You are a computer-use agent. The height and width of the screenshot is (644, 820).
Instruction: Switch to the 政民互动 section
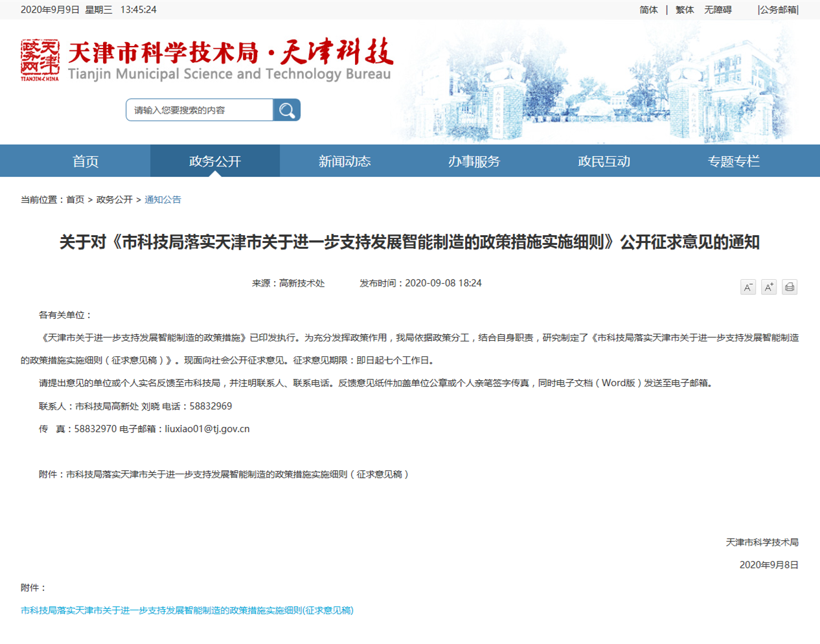604,161
